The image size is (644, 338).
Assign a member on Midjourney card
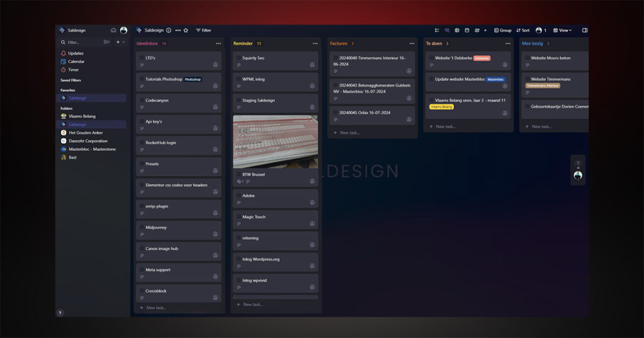coord(215,234)
